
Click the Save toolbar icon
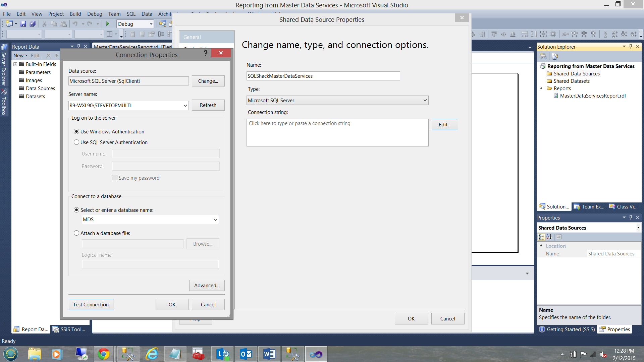23,24
